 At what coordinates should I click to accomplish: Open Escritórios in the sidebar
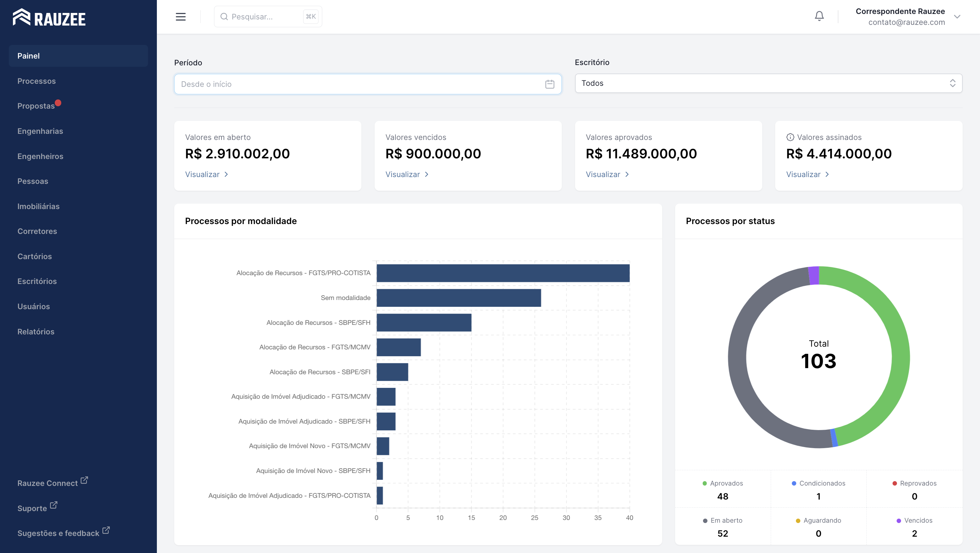pyautogui.click(x=37, y=281)
